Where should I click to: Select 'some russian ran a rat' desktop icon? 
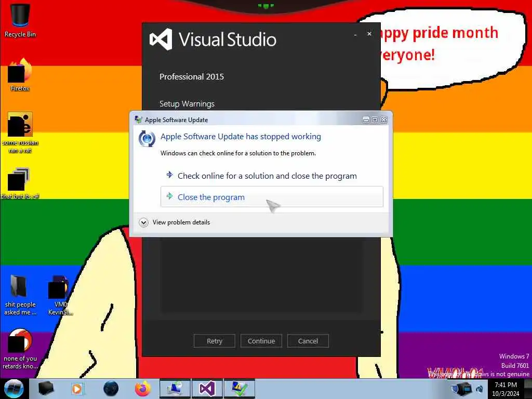click(x=20, y=132)
